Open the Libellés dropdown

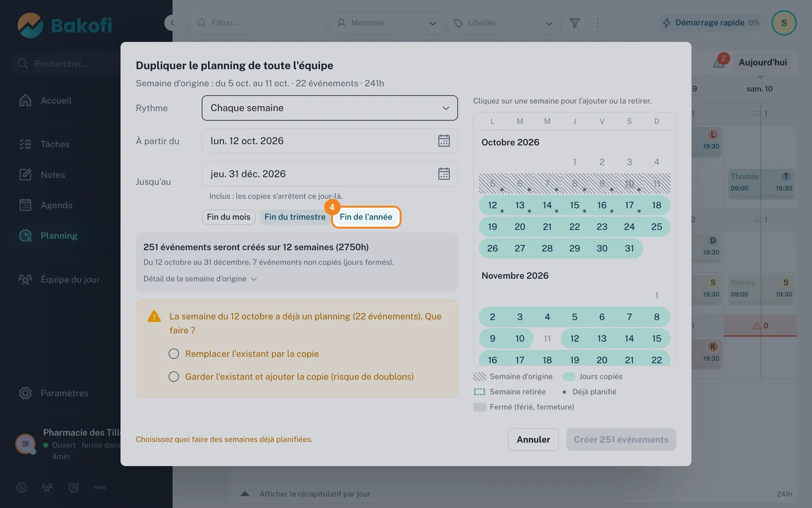pyautogui.click(x=503, y=23)
